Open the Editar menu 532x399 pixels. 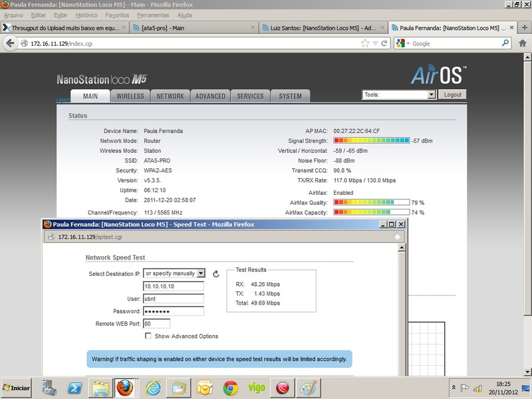(39, 15)
